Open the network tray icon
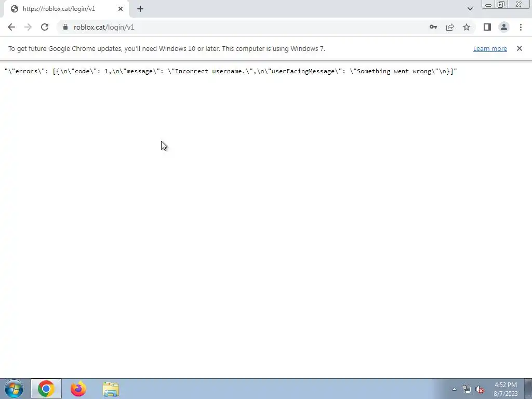 pyautogui.click(x=467, y=390)
